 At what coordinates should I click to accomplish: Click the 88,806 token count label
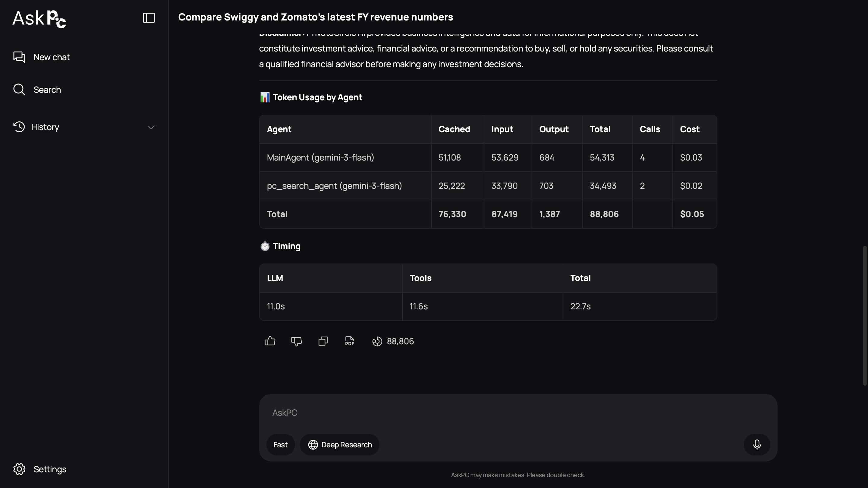coord(400,342)
